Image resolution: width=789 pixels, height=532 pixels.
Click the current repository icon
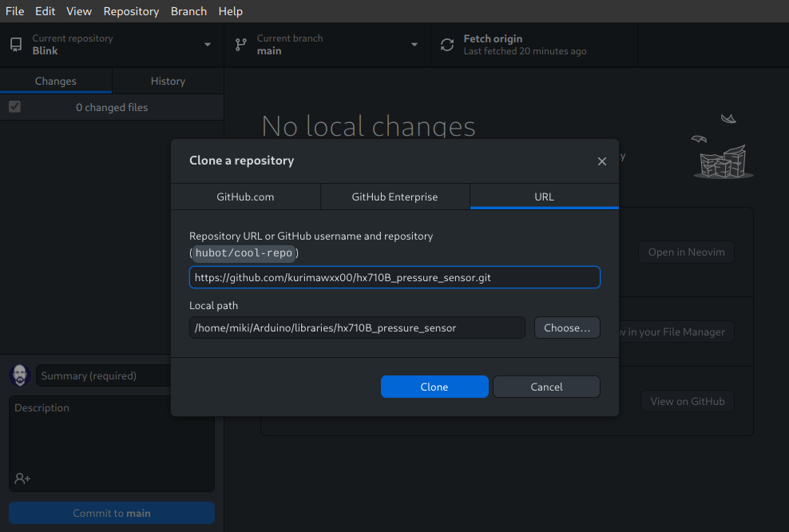click(16, 45)
